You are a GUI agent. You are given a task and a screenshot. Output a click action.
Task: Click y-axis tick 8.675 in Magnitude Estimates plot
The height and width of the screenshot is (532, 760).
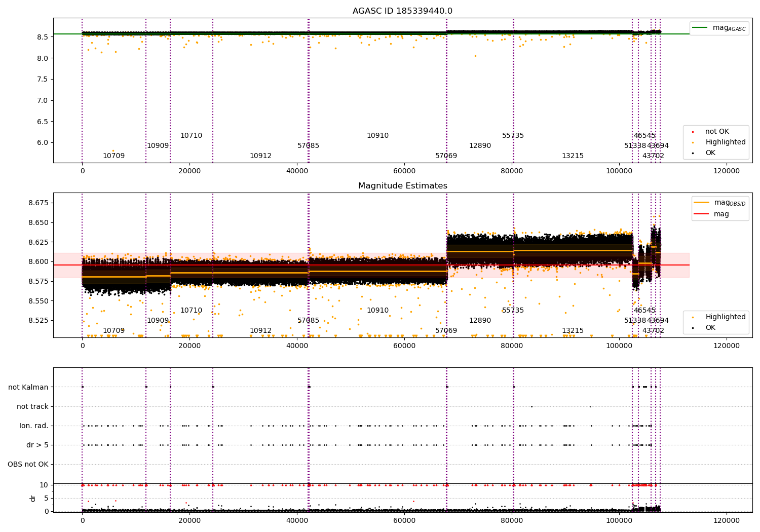[39, 203]
